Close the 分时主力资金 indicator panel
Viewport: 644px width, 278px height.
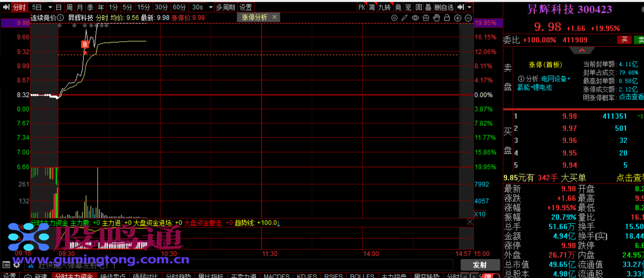[470, 222]
